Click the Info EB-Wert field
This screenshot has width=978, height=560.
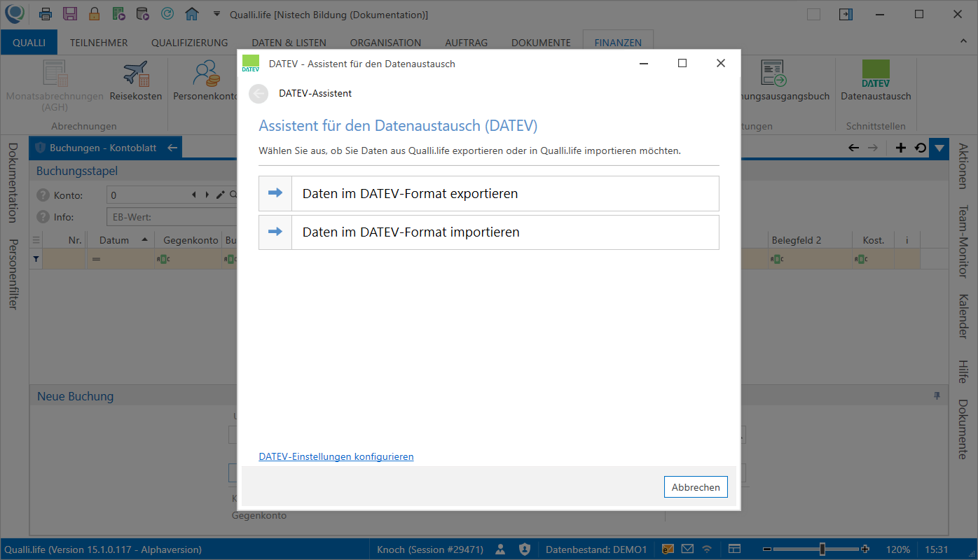172,217
